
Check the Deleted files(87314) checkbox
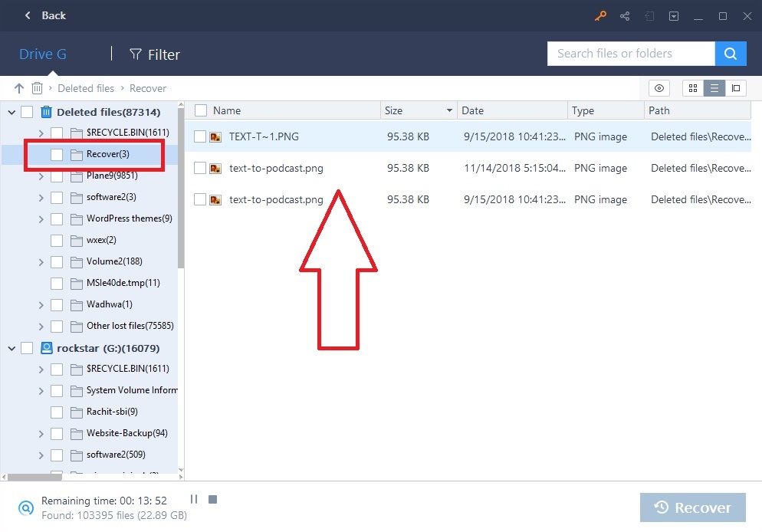[27, 112]
